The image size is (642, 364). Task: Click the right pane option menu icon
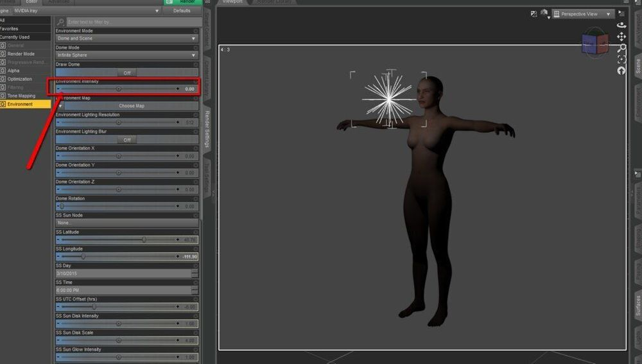click(638, 174)
